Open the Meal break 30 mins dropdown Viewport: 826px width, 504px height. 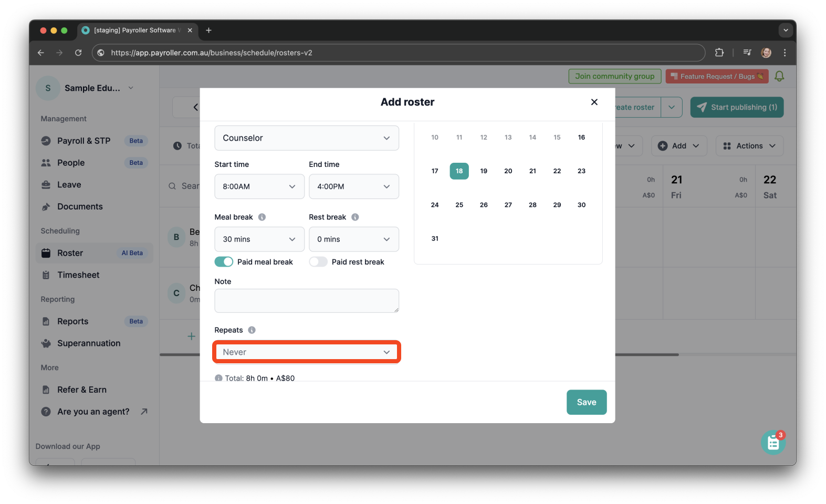pos(259,239)
